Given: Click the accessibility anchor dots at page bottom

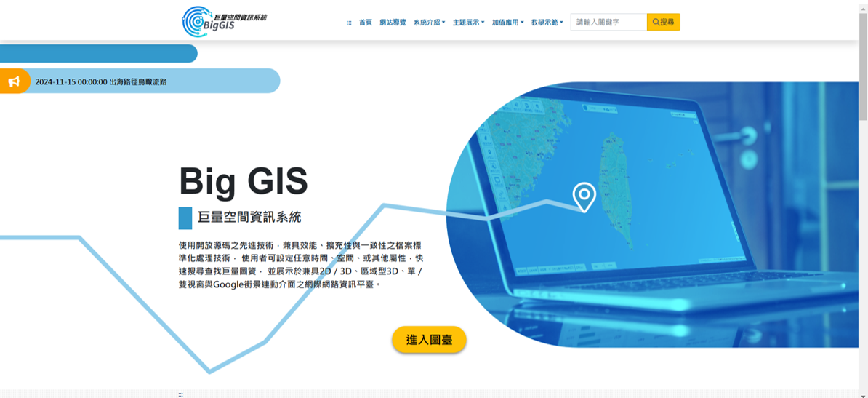Looking at the screenshot, I should (180, 394).
